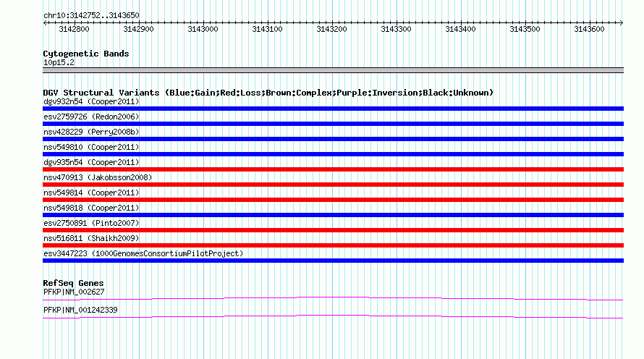This screenshot has height=359, width=644.
Task: Select variant label esv2759726 (Redon2006)
Action: point(91,117)
